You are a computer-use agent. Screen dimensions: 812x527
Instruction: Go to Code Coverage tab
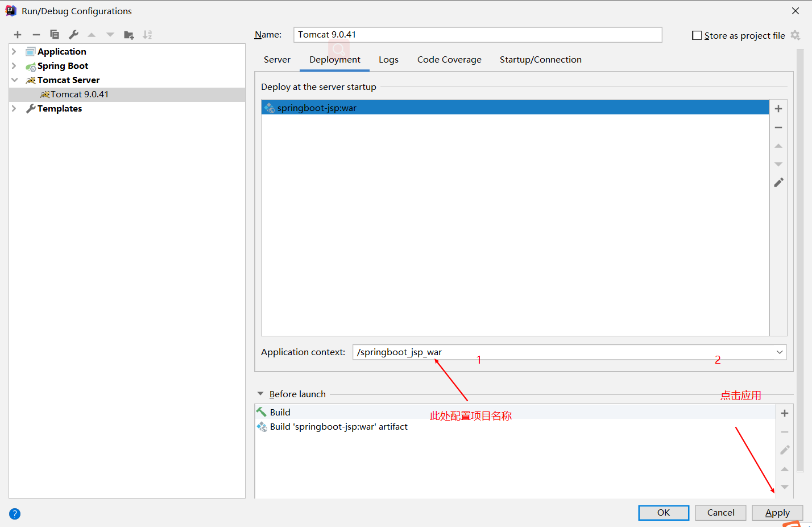pos(449,60)
